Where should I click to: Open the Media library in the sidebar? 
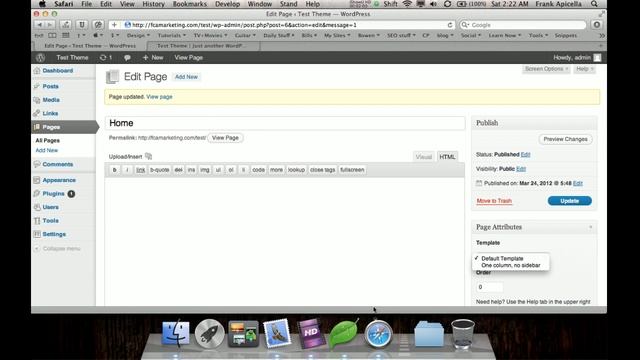[x=51, y=100]
